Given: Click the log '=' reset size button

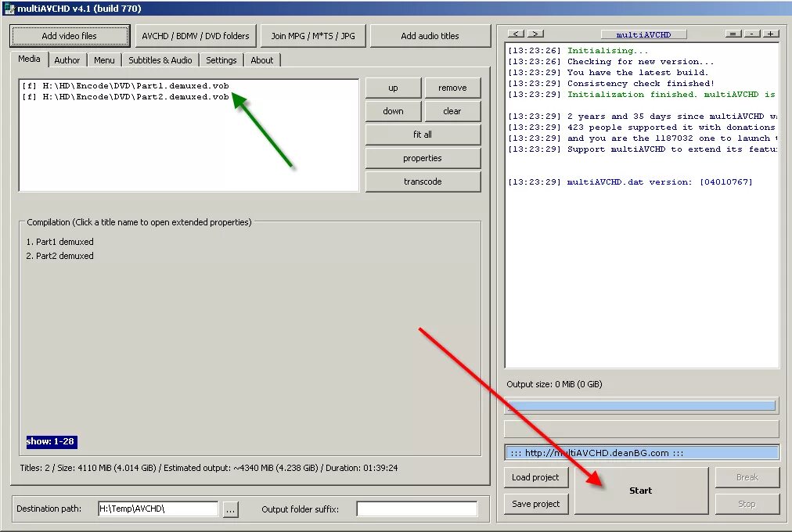Looking at the screenshot, I should click(733, 34).
